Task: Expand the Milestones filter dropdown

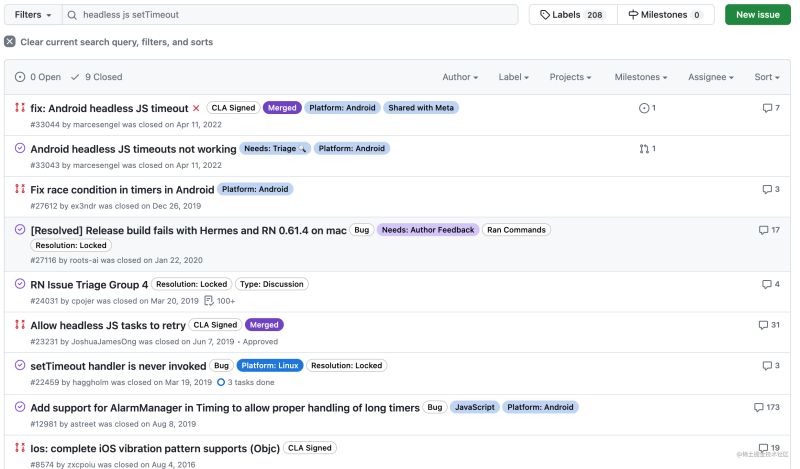Action: pos(641,77)
